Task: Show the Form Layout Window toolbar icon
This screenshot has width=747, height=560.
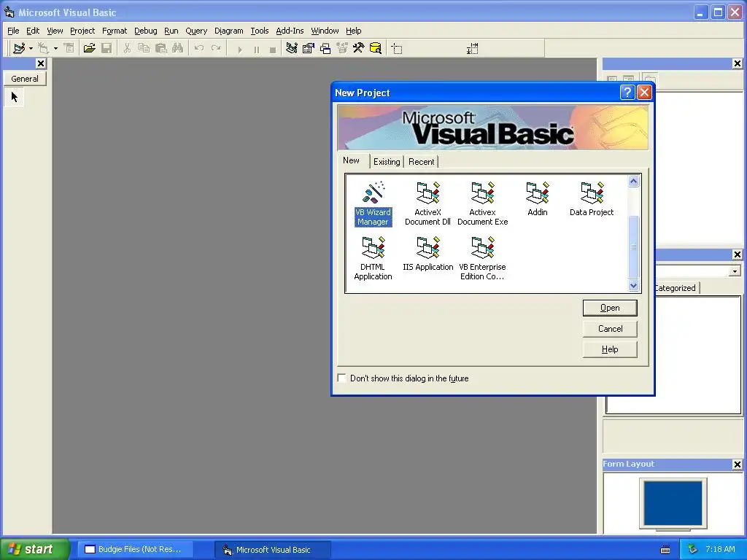Action: click(325, 49)
